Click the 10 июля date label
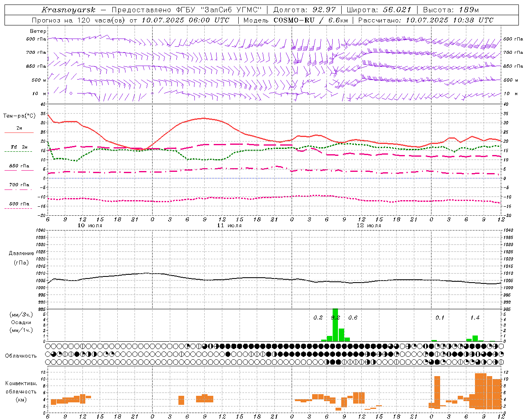 90,226
